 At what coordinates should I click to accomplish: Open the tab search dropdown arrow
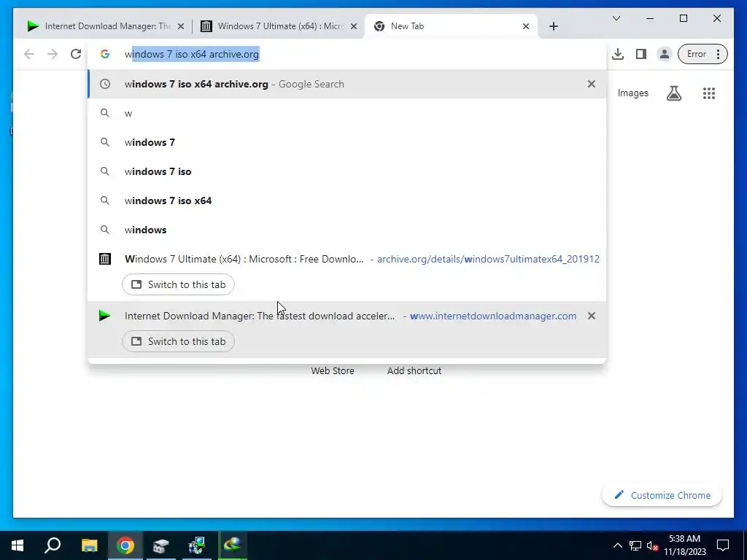pos(616,18)
